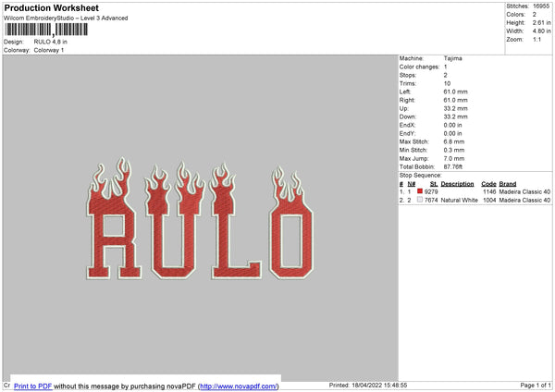This screenshot has width=555, height=392.
Task: Click the Height value 2.61 in
Action: click(541, 22)
